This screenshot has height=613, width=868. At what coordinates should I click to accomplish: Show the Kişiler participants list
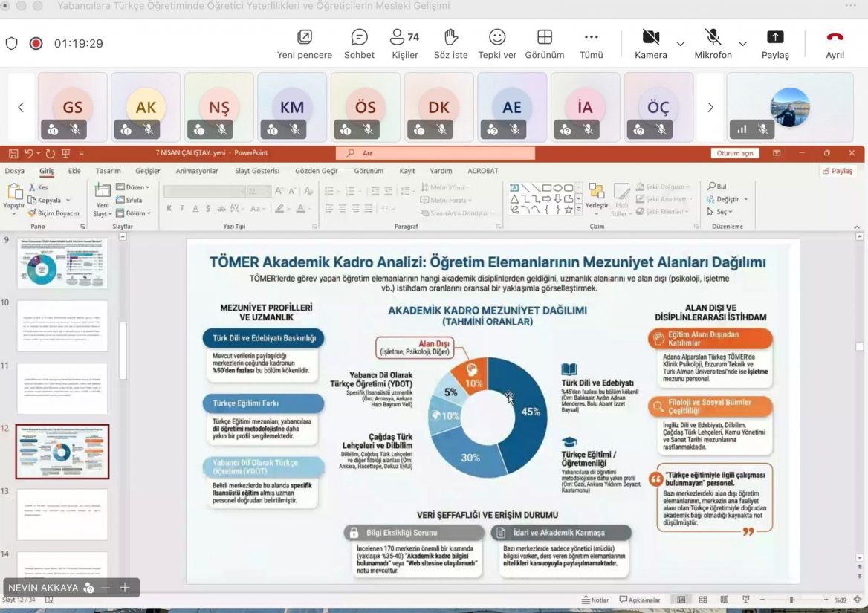[404, 43]
